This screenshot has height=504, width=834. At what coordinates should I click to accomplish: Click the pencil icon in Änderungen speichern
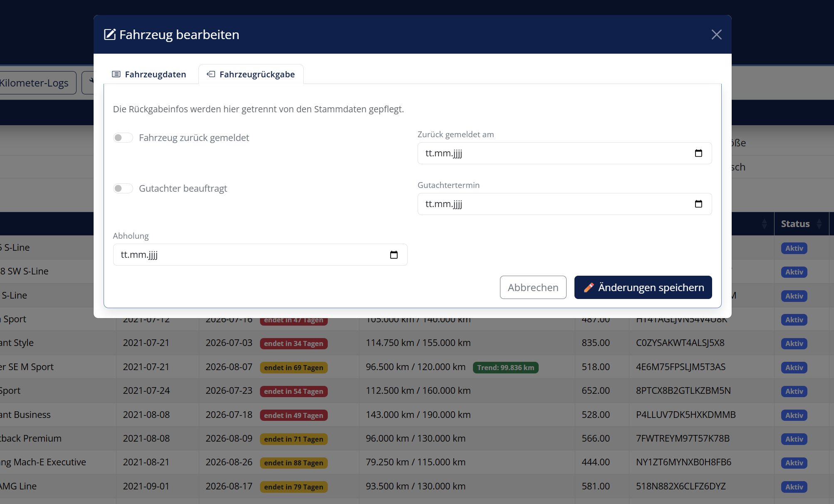589,288
